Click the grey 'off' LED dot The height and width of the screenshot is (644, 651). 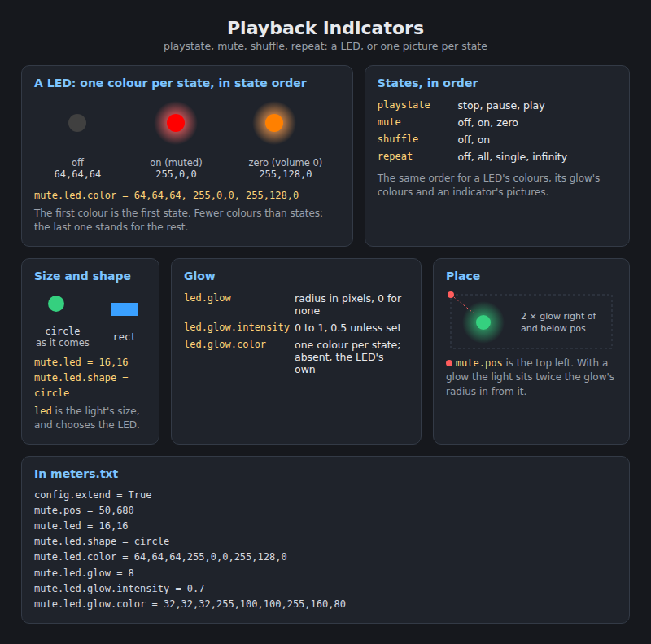[x=77, y=123]
